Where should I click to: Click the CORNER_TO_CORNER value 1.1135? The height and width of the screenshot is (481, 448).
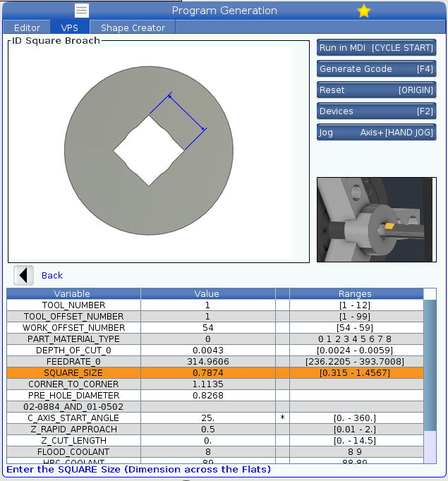(208, 384)
